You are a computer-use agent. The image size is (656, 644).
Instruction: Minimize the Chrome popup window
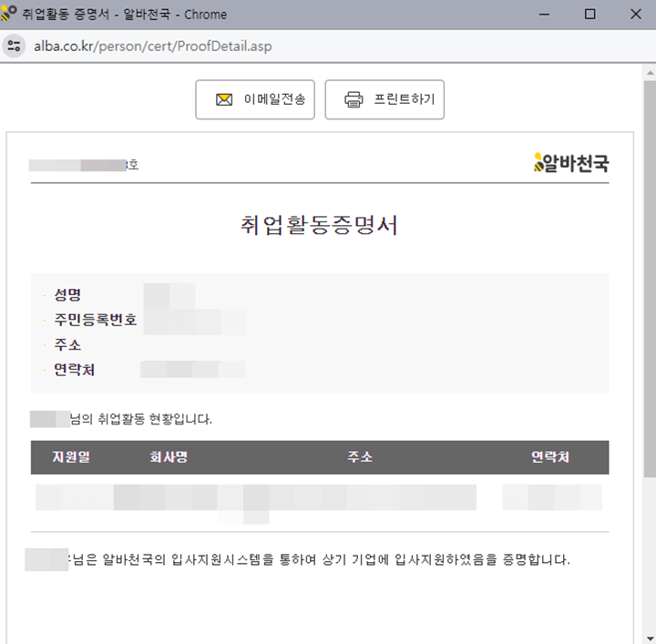pyautogui.click(x=544, y=15)
